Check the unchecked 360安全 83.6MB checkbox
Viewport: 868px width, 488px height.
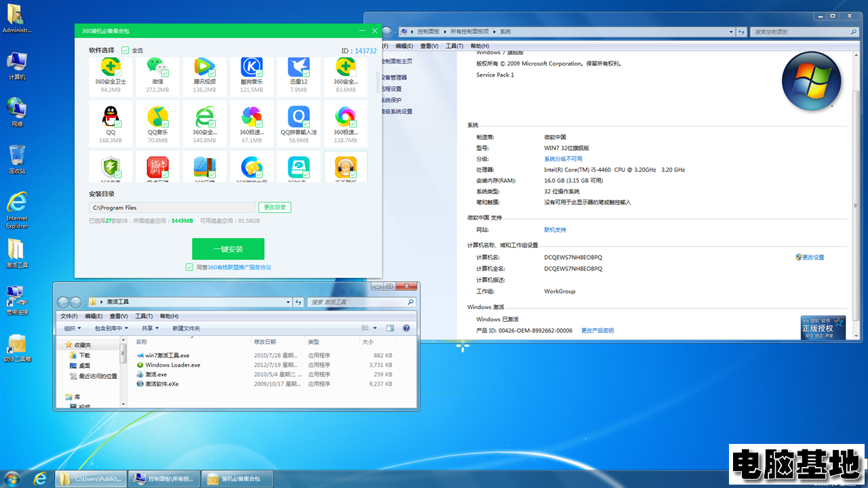click(x=353, y=73)
